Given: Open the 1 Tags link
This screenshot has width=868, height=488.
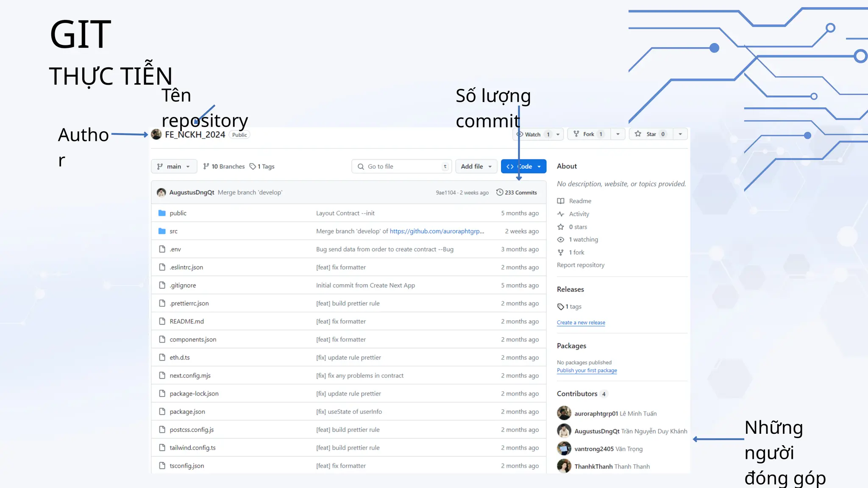Looking at the screenshot, I should (262, 166).
